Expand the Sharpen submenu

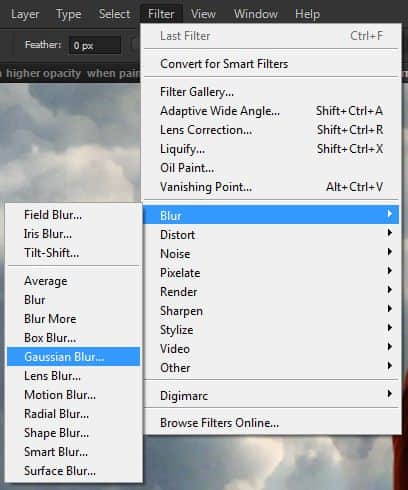(271, 311)
